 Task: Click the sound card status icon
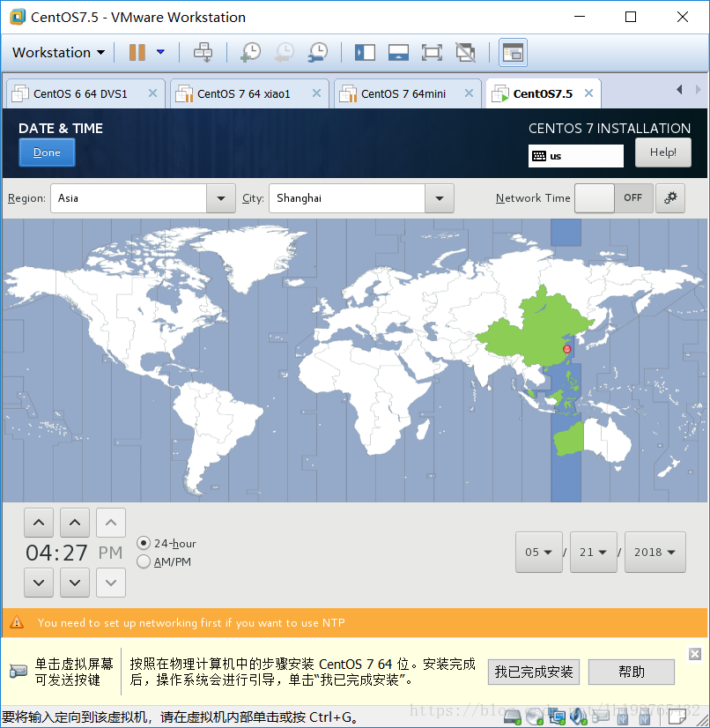pos(578,717)
